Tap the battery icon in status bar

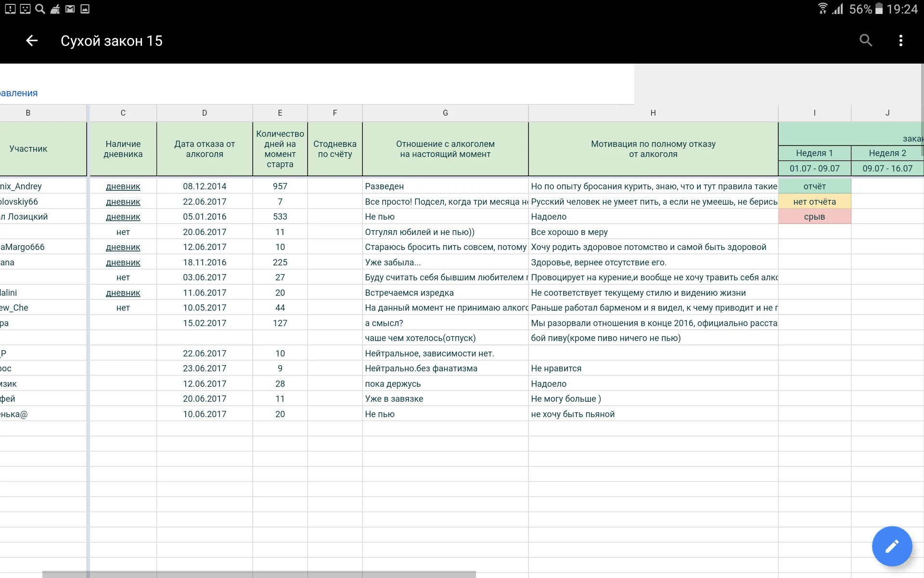(879, 9)
